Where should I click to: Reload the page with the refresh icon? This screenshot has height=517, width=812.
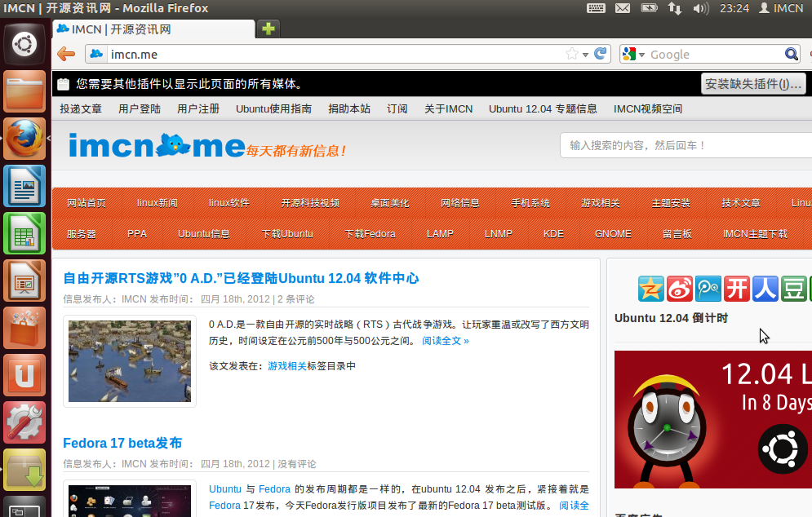(x=601, y=54)
